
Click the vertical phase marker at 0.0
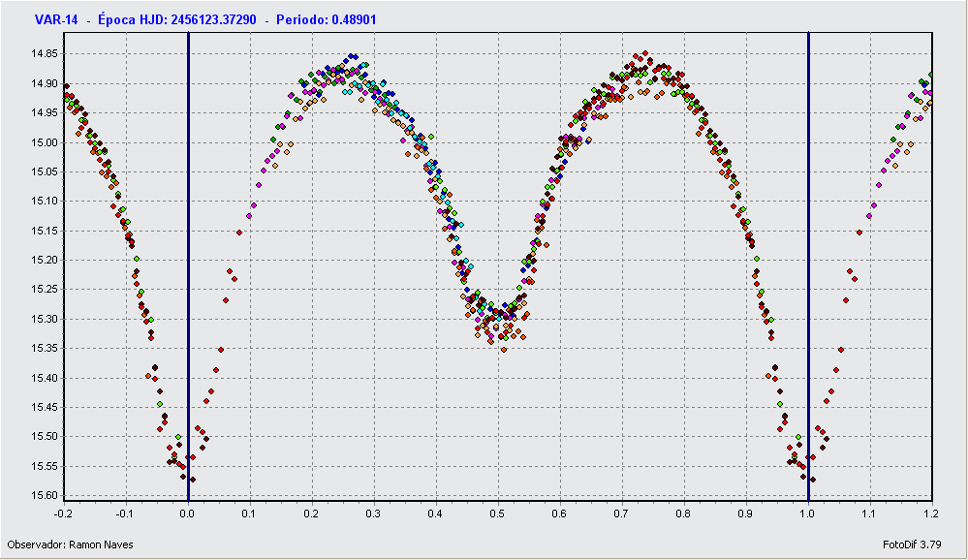point(188,265)
